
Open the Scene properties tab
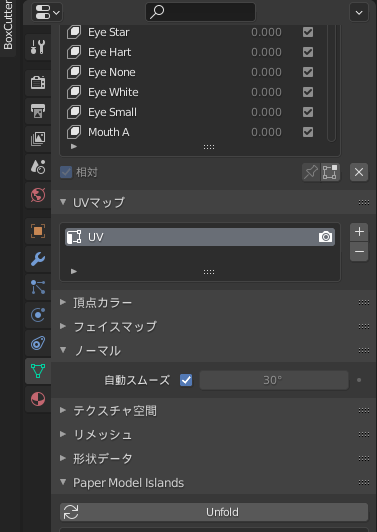[x=38, y=167]
